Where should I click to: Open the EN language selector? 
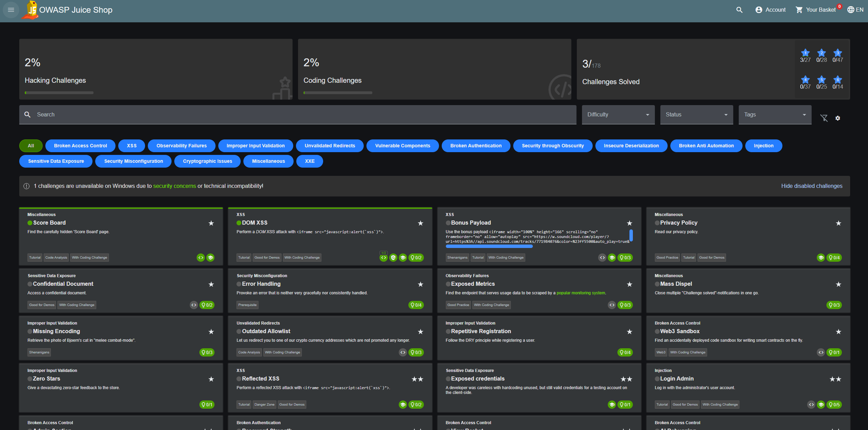coord(855,10)
